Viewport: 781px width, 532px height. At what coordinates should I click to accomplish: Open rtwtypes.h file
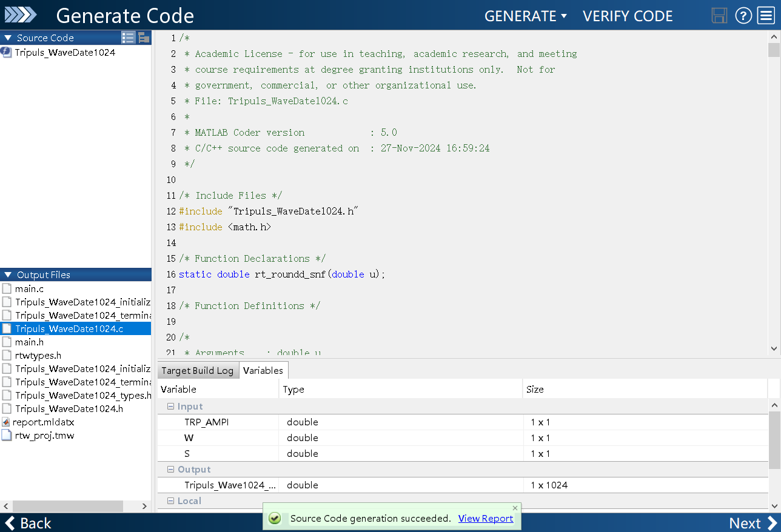[x=38, y=356]
